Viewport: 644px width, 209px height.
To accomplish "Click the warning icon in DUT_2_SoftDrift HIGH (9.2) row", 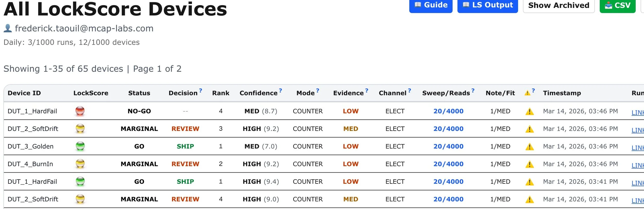I will (x=530, y=129).
